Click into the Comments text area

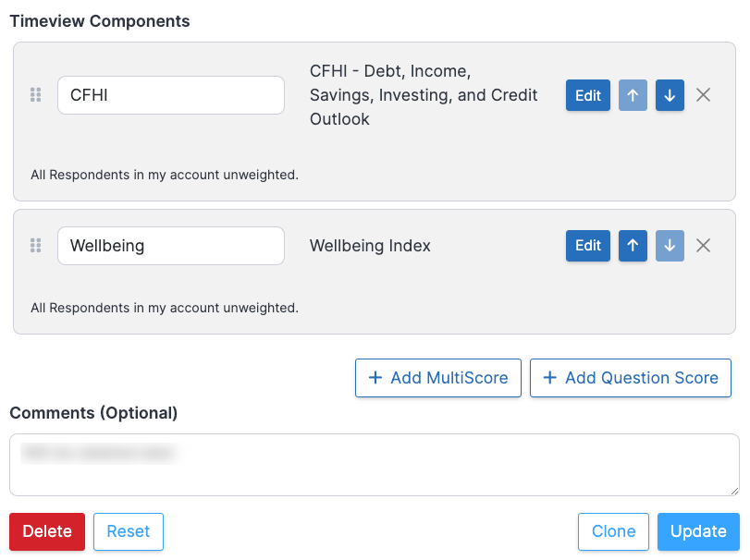374,465
